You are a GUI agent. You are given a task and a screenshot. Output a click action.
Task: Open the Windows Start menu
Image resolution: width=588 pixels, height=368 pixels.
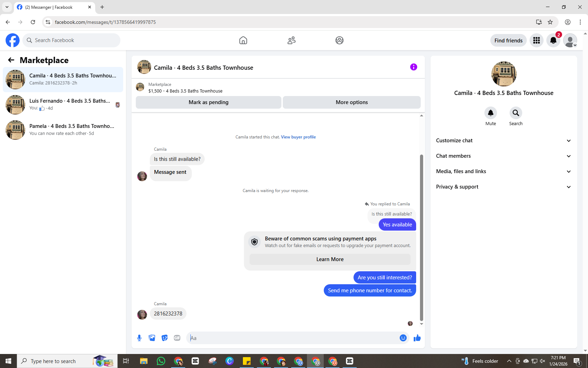[8, 361]
